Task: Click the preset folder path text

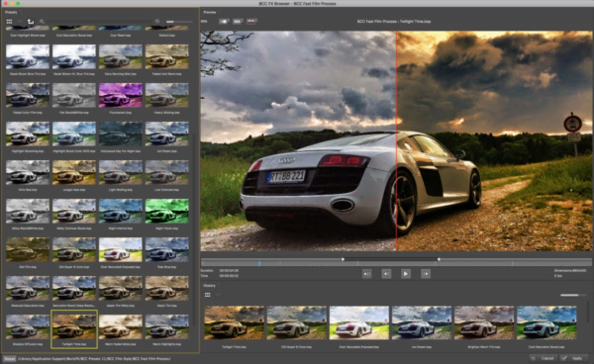Action: pos(95,358)
